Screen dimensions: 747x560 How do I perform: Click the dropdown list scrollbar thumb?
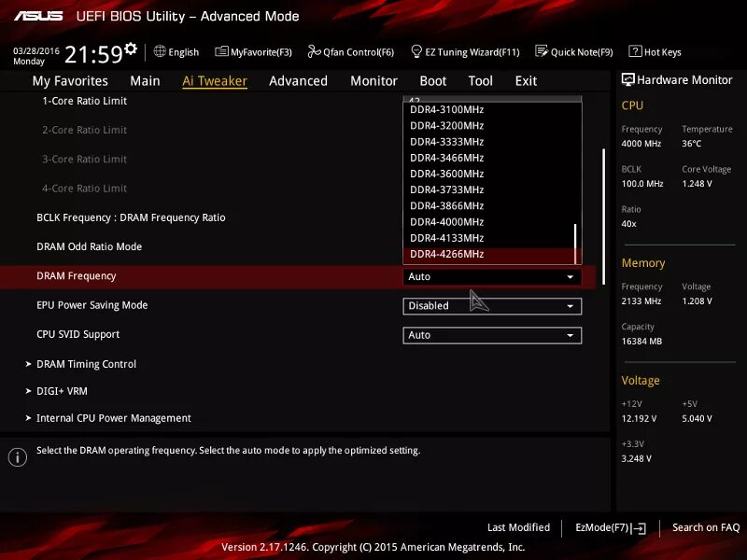point(575,244)
